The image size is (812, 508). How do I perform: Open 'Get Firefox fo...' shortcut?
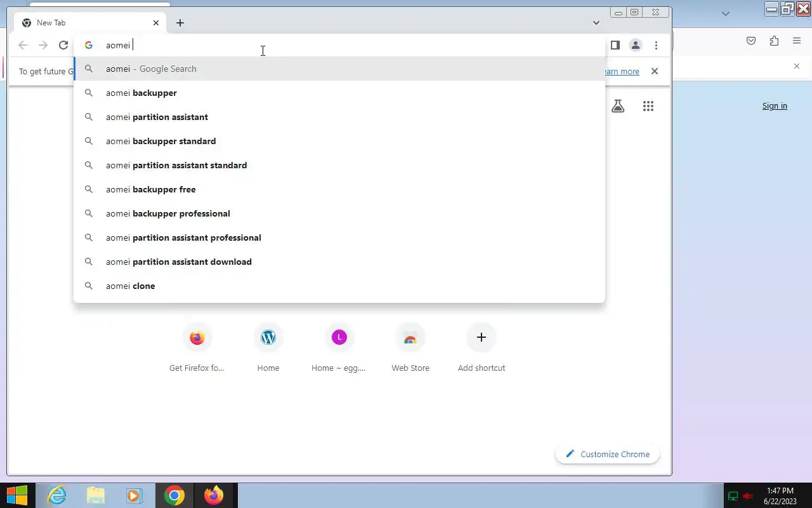[197, 347]
